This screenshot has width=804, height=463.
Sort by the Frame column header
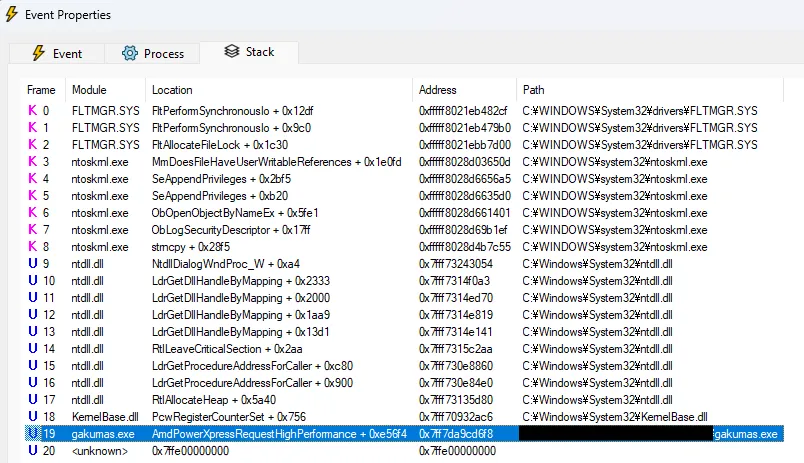pos(42,90)
